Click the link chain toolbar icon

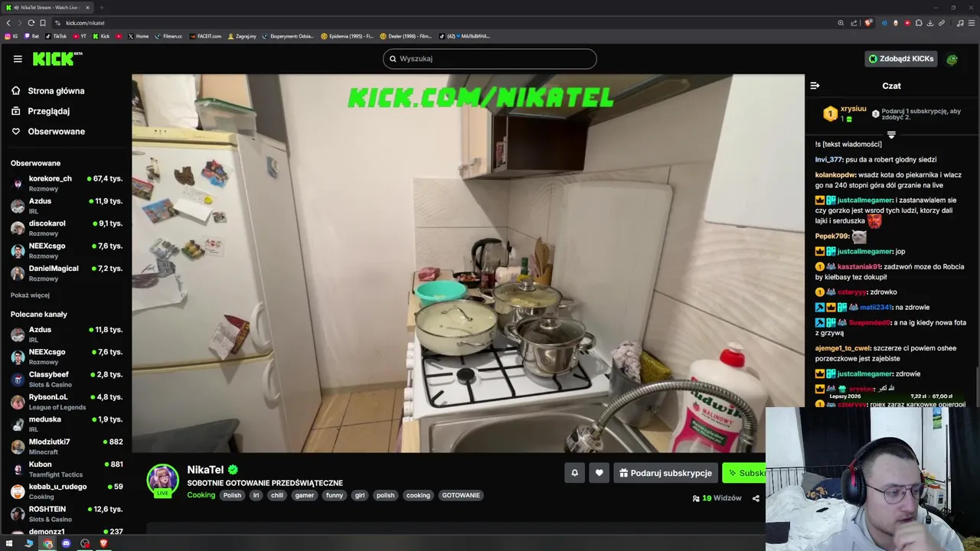pos(942,23)
